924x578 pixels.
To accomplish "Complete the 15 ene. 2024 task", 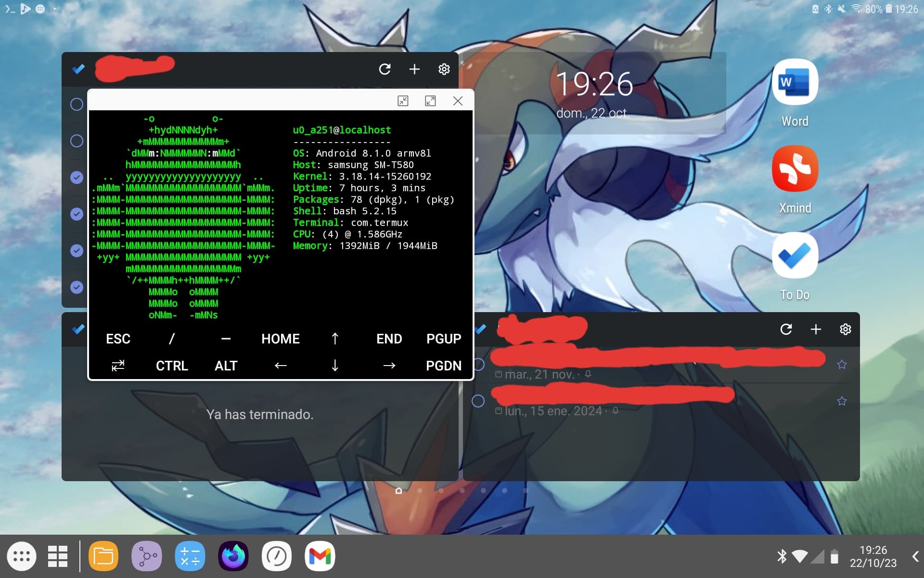I will (x=478, y=401).
